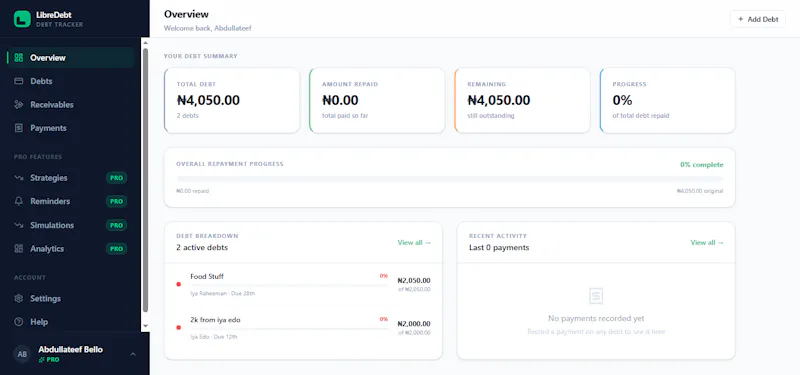Click the Payments receipt icon
The image size is (800, 375).
pos(19,128)
